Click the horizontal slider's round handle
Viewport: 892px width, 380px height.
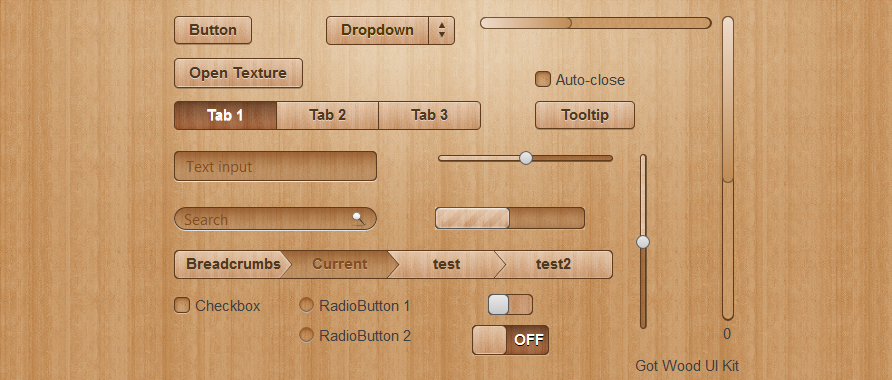coord(526,158)
